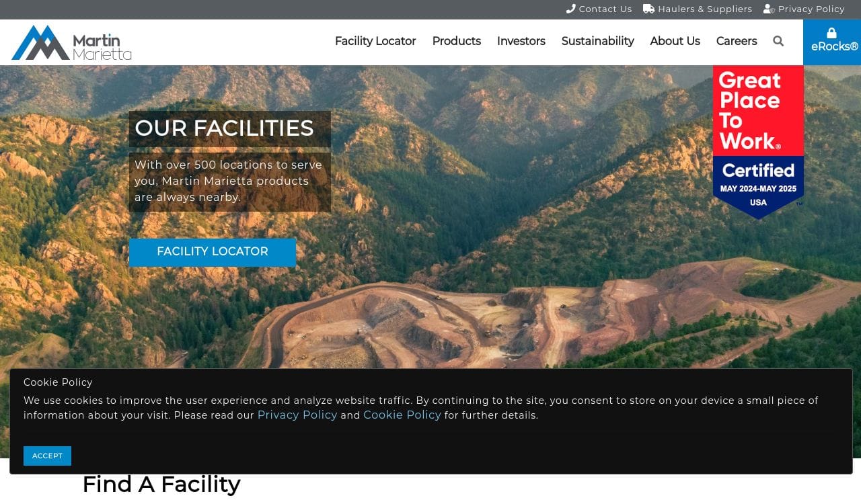Viewport: 861px width, 504px height.
Task: Click the phone icon beside Contact Us
Action: (571, 9)
